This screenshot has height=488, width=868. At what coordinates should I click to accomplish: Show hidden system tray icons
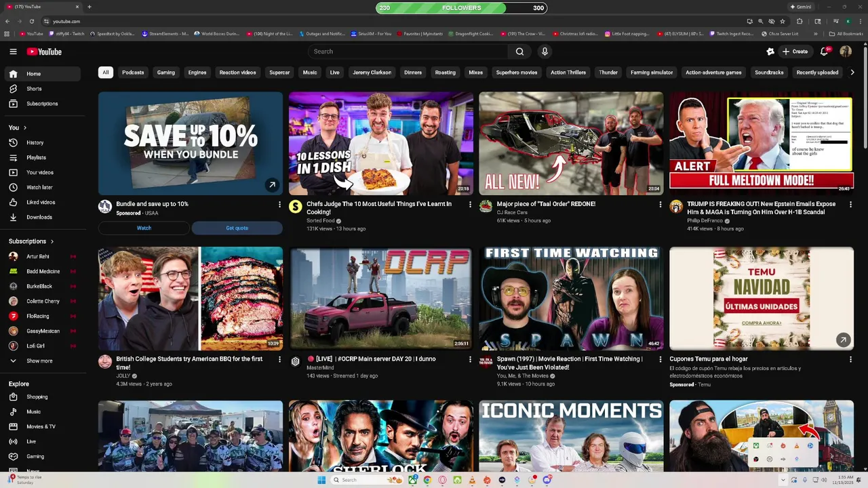click(x=783, y=480)
